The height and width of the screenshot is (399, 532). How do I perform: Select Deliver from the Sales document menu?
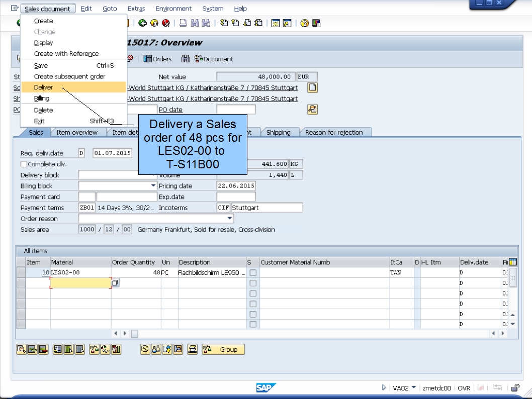coord(43,87)
